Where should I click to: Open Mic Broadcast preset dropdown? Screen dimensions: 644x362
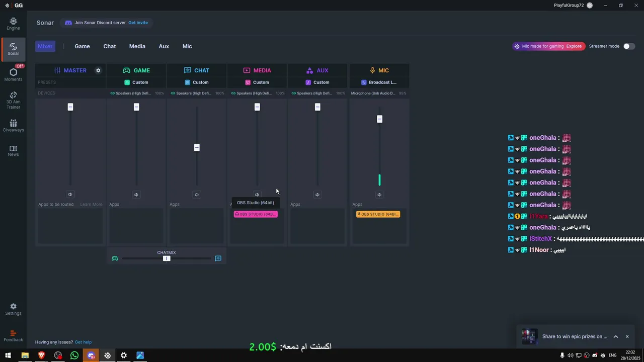379,82
